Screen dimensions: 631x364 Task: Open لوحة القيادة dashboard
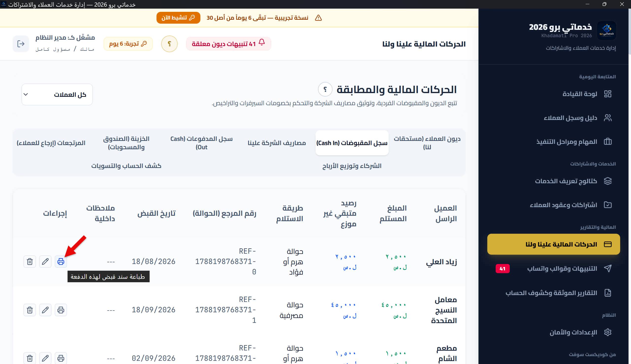[554, 94]
